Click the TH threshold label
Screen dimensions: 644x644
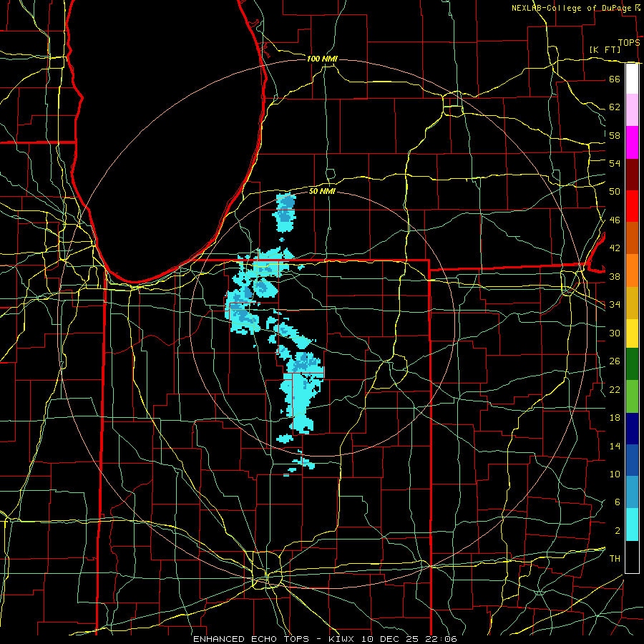coord(615,559)
